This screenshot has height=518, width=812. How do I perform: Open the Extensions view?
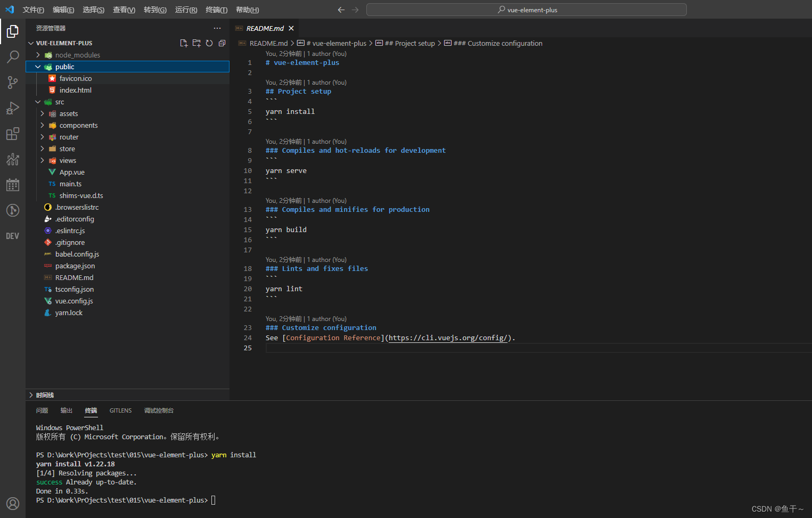point(13,134)
